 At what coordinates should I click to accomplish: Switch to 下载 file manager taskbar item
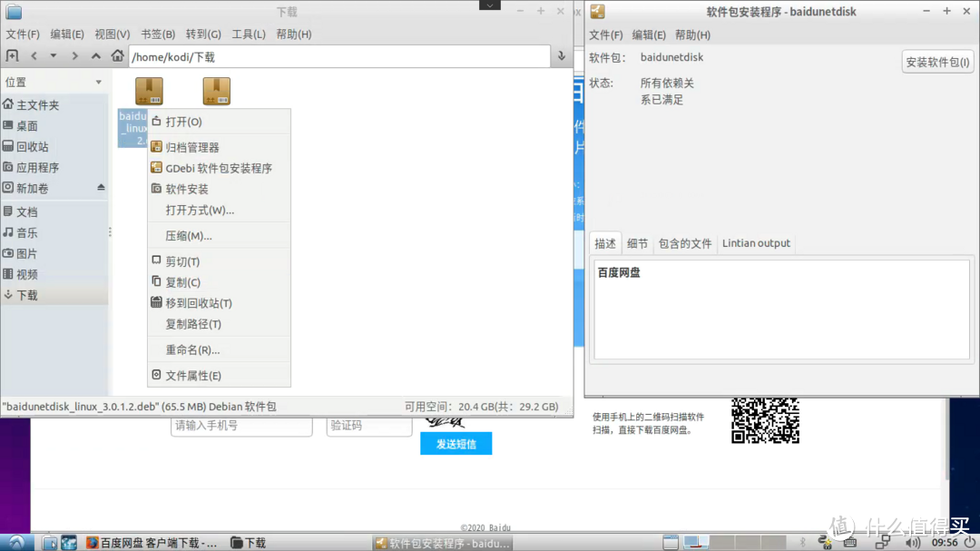[249, 543]
